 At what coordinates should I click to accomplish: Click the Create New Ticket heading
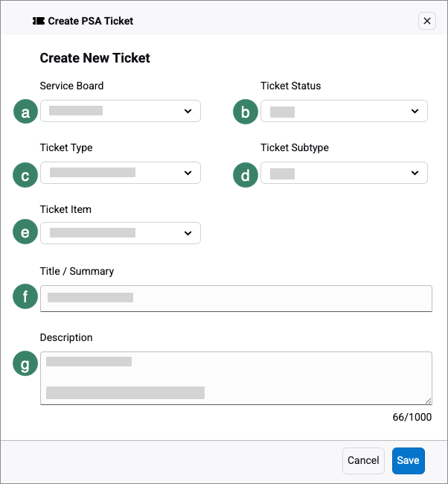point(95,57)
